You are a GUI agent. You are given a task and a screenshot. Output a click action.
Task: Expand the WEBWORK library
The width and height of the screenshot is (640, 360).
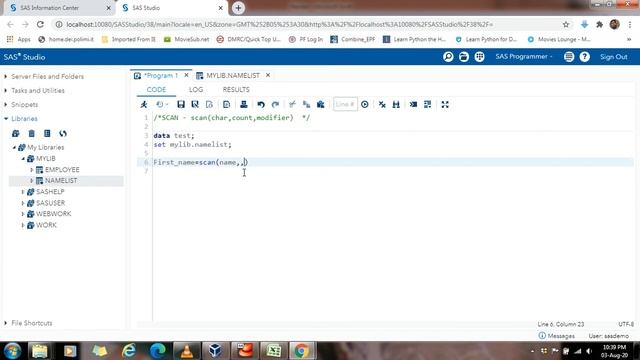pos(23,214)
